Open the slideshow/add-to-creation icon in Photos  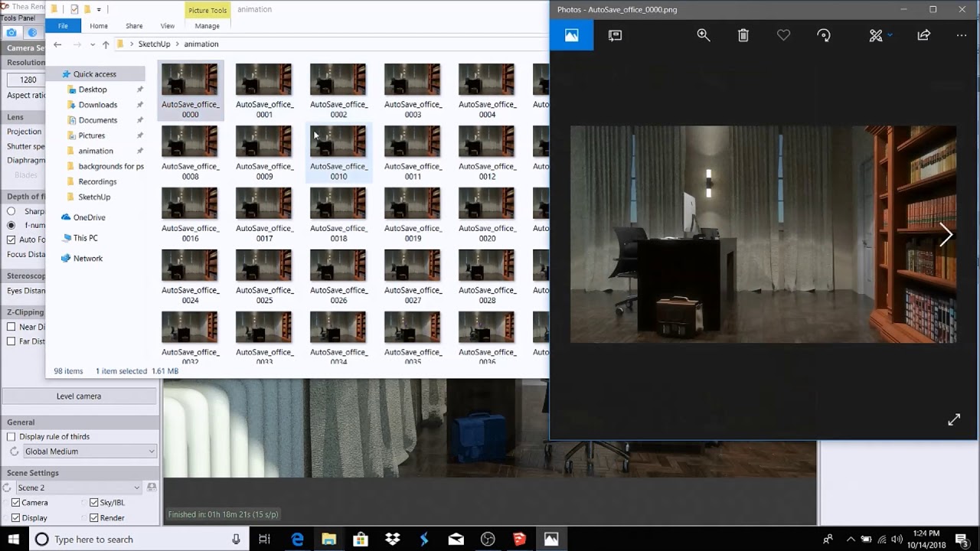(x=615, y=35)
